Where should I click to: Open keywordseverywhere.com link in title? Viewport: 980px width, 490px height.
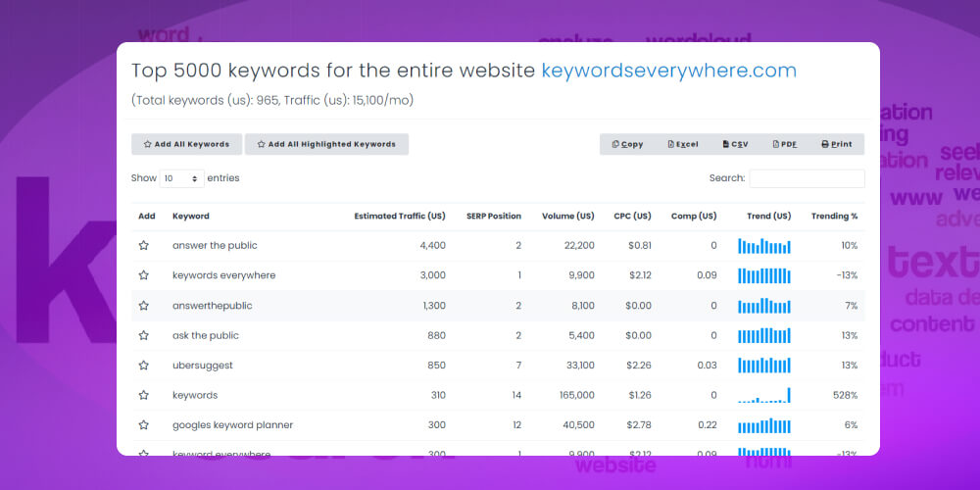[x=668, y=71]
